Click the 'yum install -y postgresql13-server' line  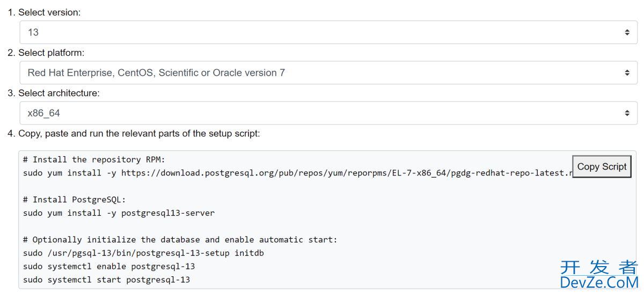point(119,213)
